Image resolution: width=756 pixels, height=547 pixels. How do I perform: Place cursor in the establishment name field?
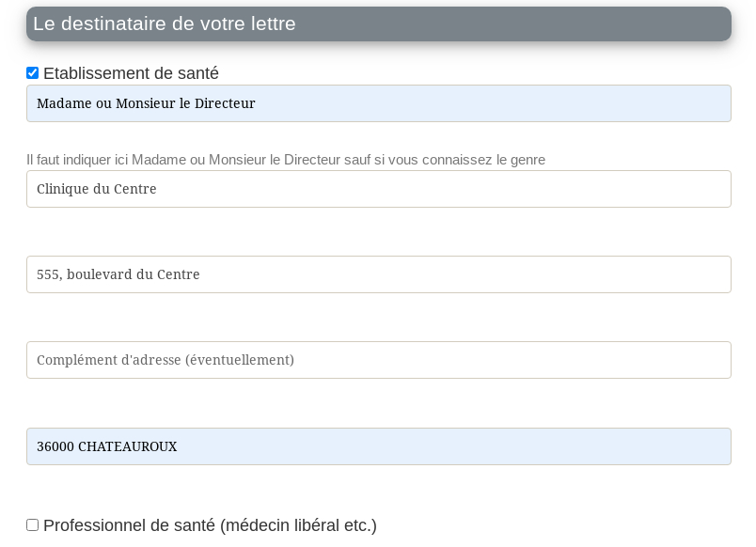point(378,189)
